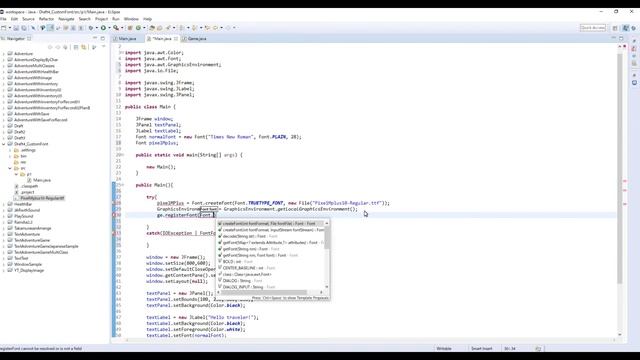This screenshot has height=360, width=640.
Task: Click the Save All toolbar icon
Action: point(24,28)
